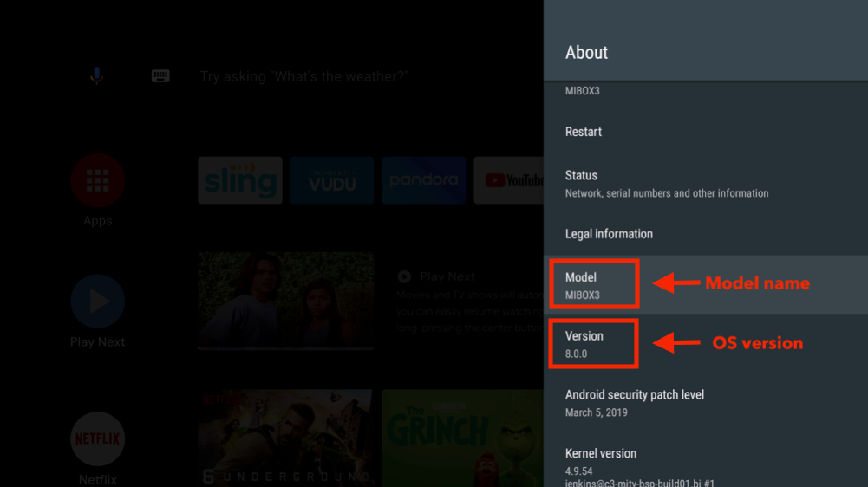
Task: Open the Vudu app tile
Action: (x=332, y=180)
